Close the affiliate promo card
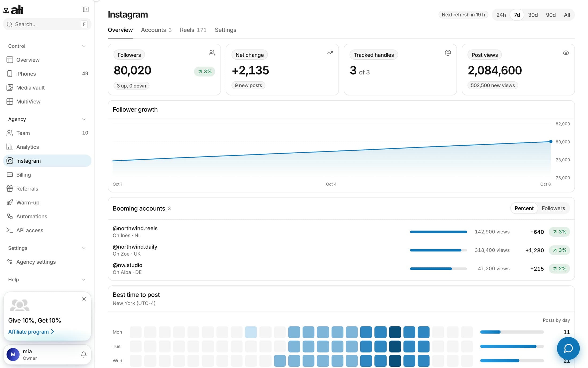588x368 pixels. click(84, 299)
